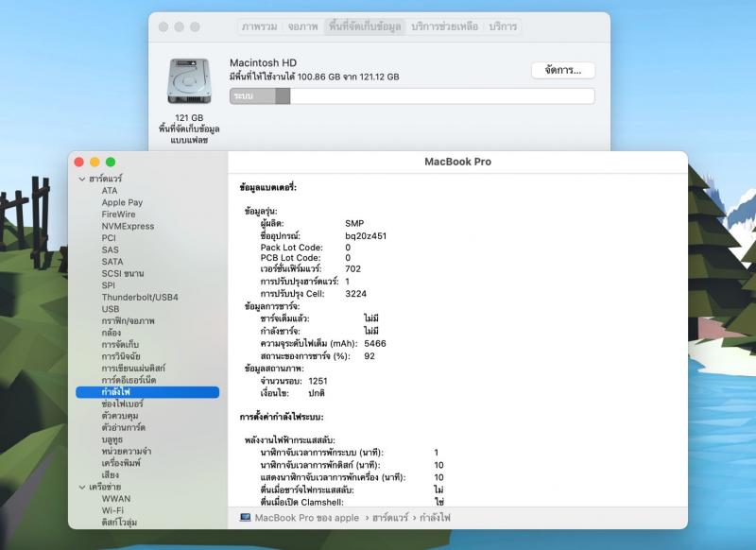The width and height of the screenshot is (756, 550).
Task: Click the MacBook Pro window title
Action: pyautogui.click(x=458, y=162)
